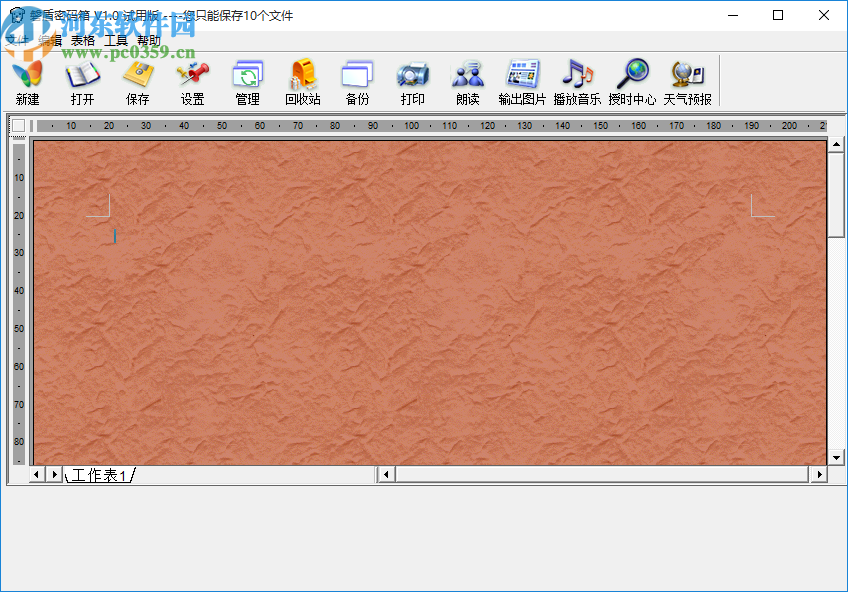This screenshot has width=848, height=592.
Task: Open 设置 settings pushpin icon
Action: (x=193, y=82)
